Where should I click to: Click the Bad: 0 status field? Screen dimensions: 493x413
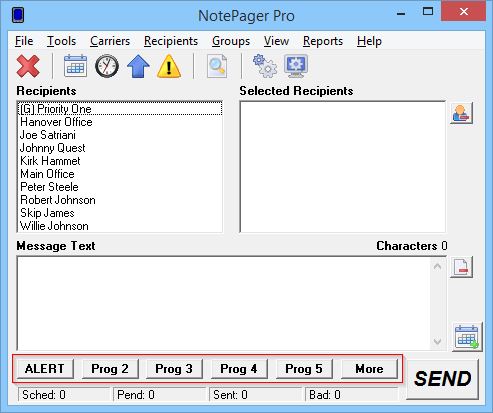pos(352,395)
